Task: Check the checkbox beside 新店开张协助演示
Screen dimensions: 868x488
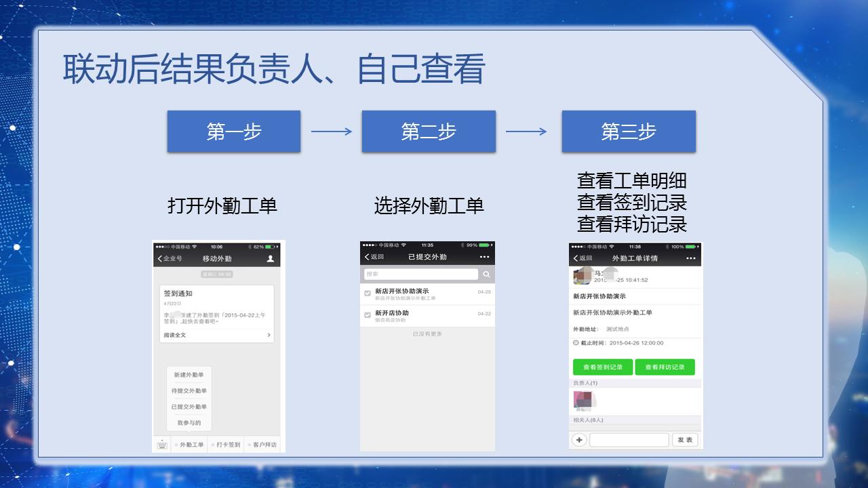Action: (x=367, y=293)
